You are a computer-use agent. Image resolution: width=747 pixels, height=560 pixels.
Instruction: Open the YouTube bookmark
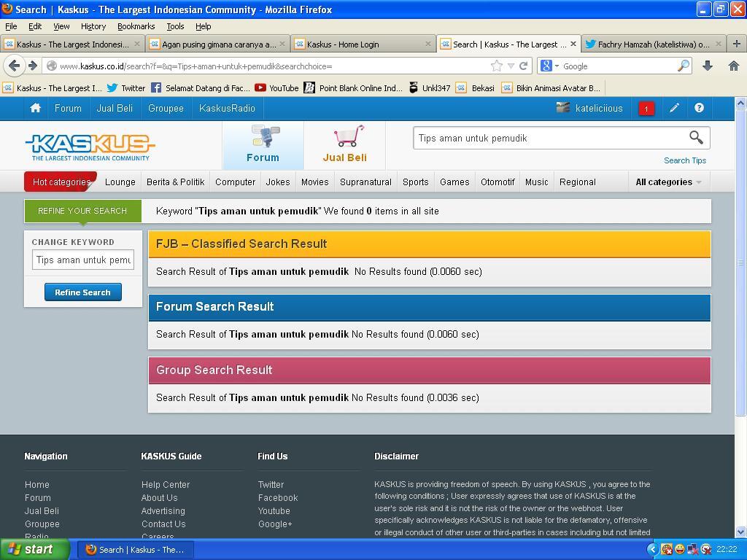pyautogui.click(x=276, y=88)
